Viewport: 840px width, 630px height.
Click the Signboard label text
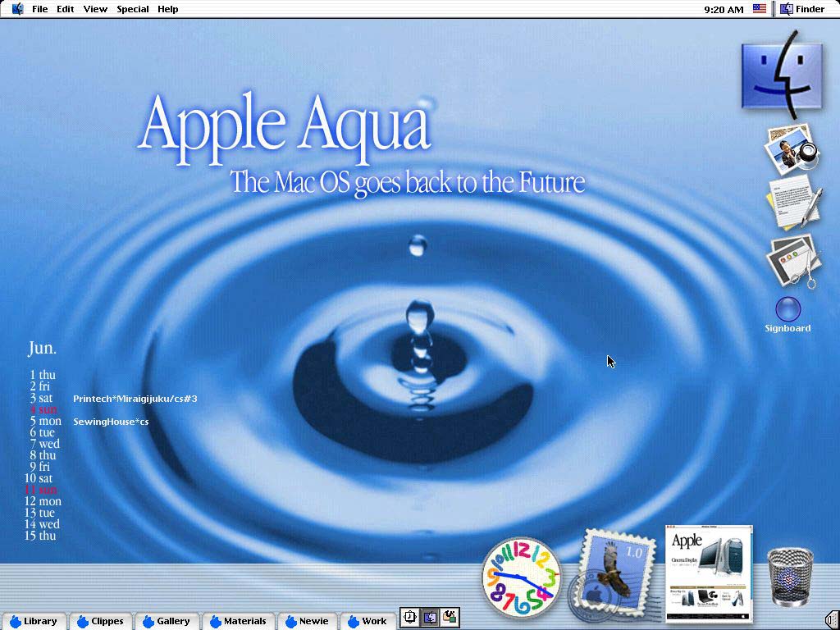point(787,328)
